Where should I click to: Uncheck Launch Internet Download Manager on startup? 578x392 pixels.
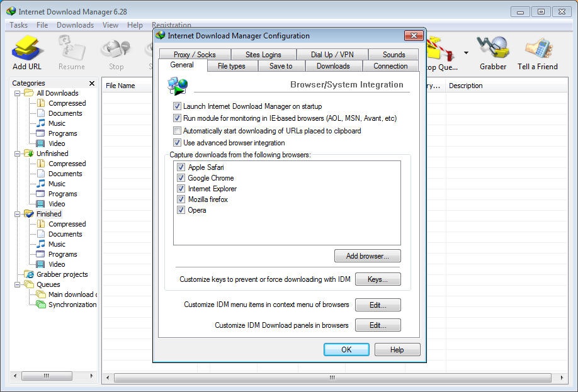(x=178, y=107)
